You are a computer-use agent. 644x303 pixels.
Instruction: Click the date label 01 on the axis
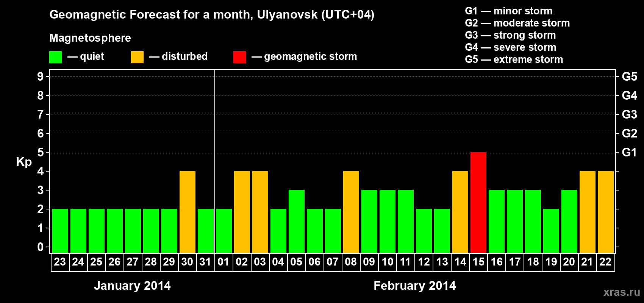pos(224,262)
